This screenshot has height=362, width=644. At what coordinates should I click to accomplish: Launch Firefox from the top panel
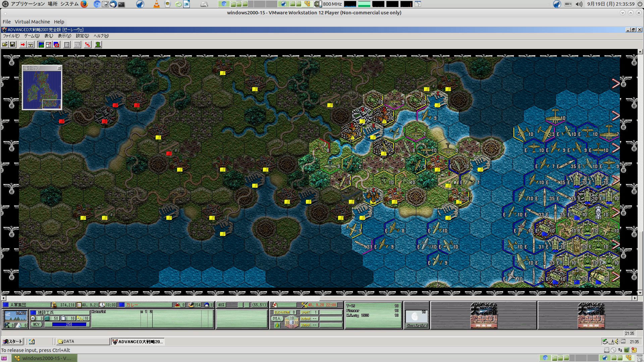tap(84, 4)
